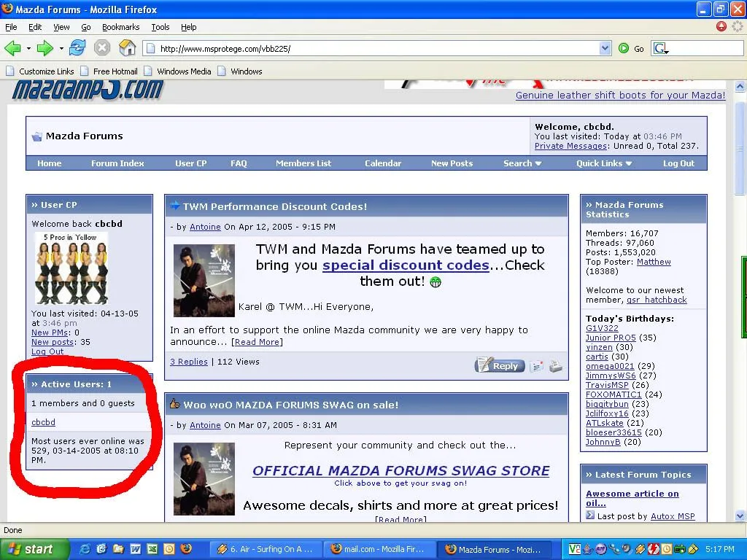
Task: Click the Firefox Reload toolbar icon
Action: pos(77,48)
